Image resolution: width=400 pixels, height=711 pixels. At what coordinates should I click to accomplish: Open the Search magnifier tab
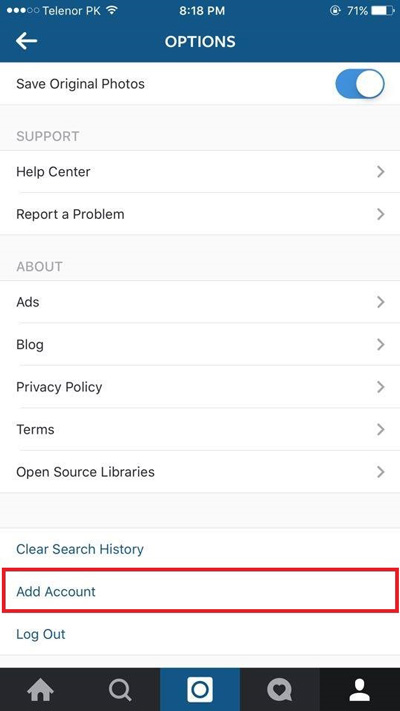[120, 690]
